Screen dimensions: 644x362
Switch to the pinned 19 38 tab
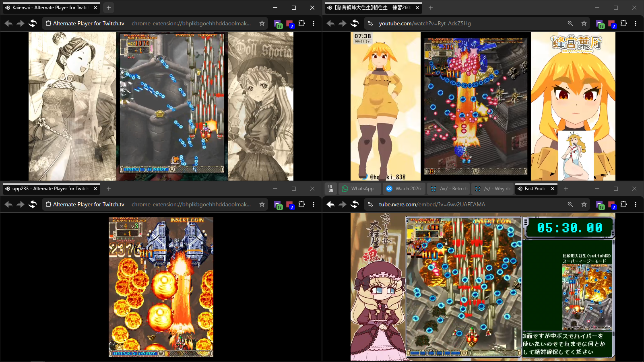point(330,189)
